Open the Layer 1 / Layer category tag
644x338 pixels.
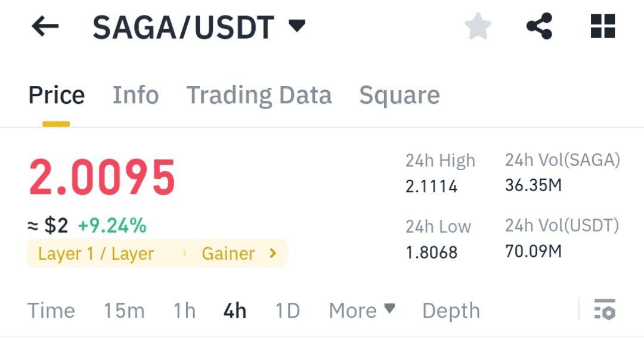click(96, 254)
